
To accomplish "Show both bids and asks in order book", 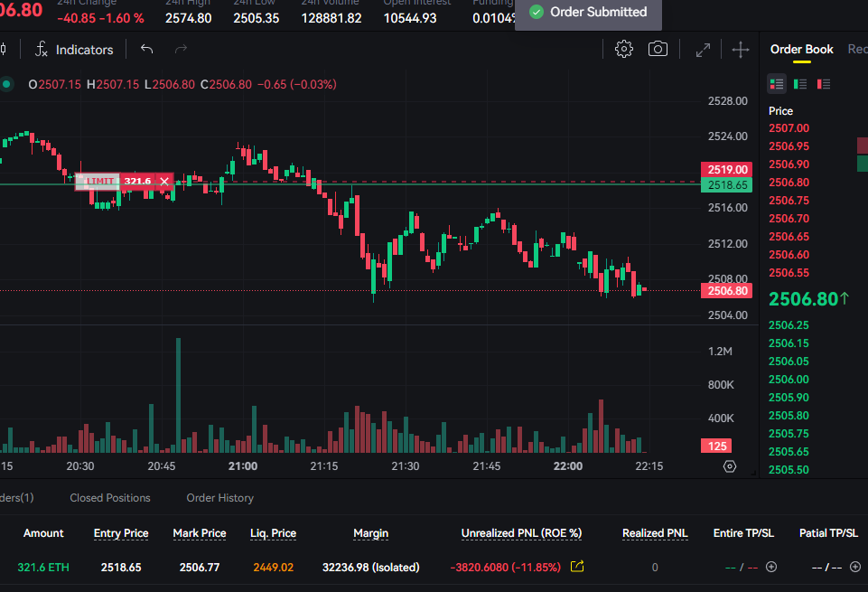I will click(777, 84).
